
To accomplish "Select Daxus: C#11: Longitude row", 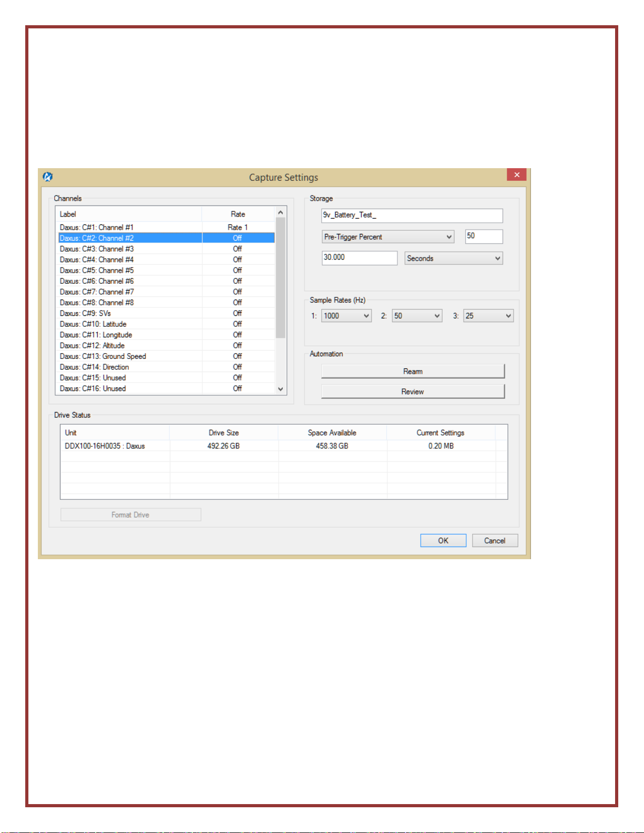I will pos(166,335).
